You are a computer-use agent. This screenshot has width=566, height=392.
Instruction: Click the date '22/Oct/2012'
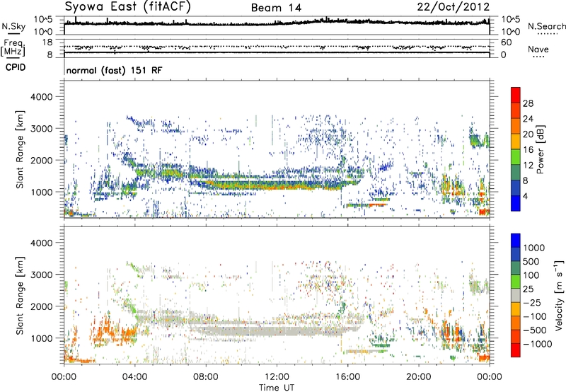tap(454, 7)
